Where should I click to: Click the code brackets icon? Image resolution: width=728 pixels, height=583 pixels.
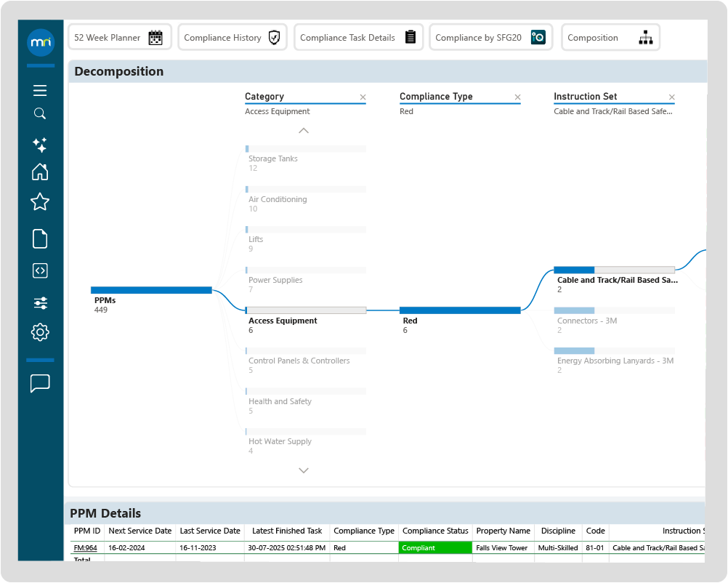pyautogui.click(x=40, y=270)
